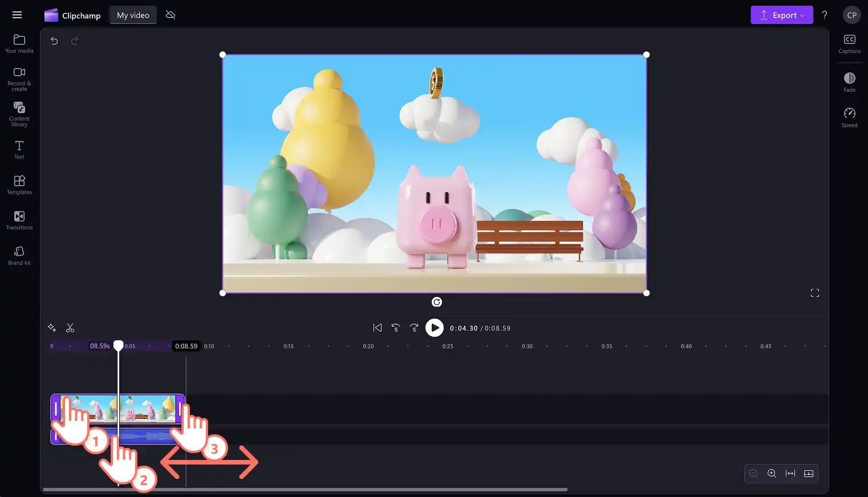Click the cloud sync off icon

(171, 15)
